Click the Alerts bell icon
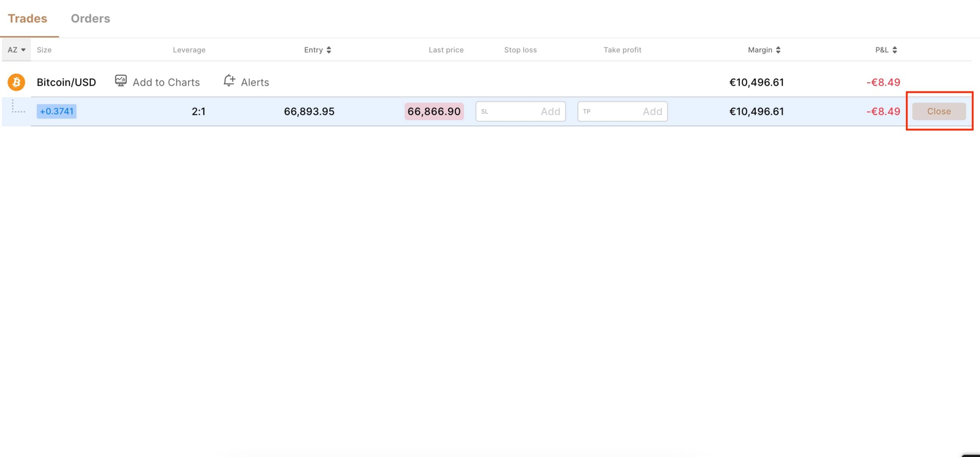Image resolution: width=980 pixels, height=457 pixels. [x=229, y=81]
